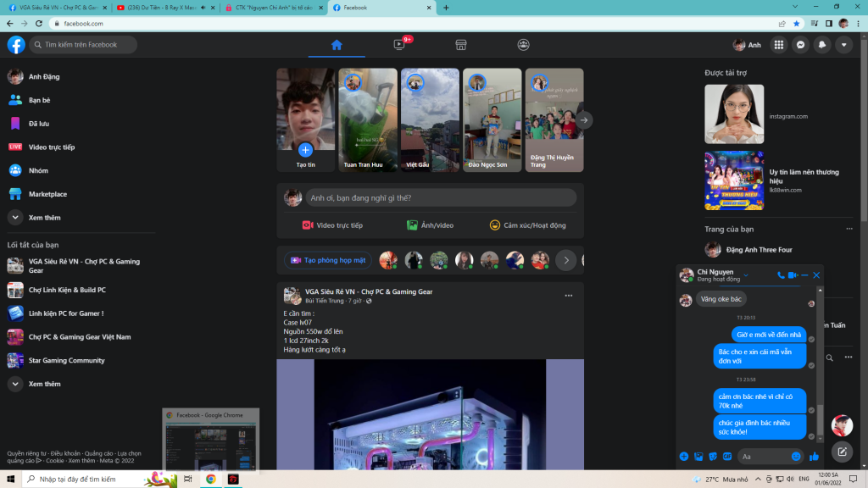Click the Ảnh/video post option

pos(430,225)
